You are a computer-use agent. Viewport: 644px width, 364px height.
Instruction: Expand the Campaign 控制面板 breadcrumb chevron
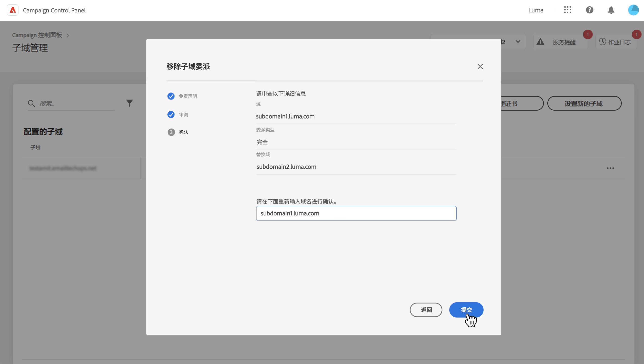click(68, 35)
